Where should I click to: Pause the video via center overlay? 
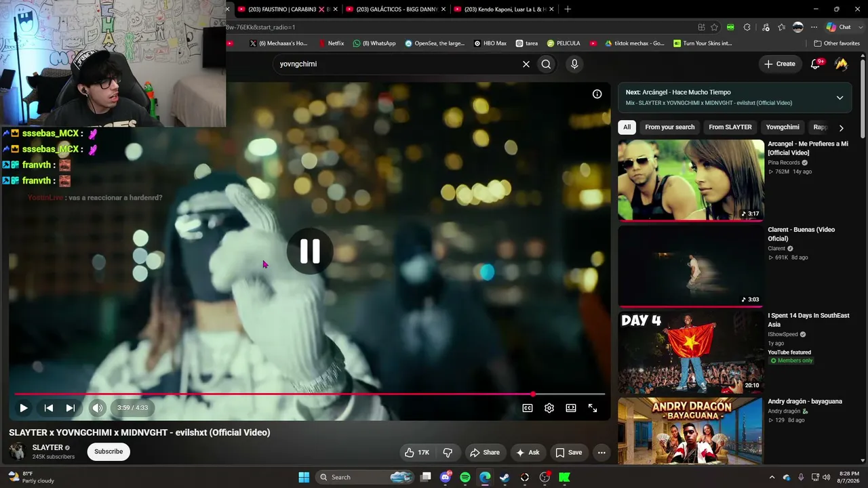coord(310,251)
